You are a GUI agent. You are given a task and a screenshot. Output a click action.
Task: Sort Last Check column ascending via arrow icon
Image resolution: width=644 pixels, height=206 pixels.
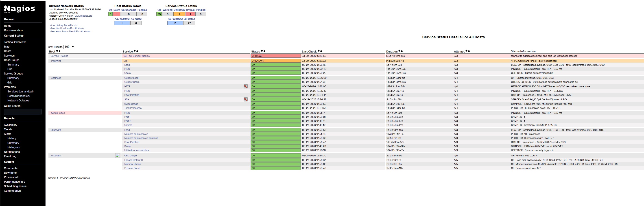point(319,51)
